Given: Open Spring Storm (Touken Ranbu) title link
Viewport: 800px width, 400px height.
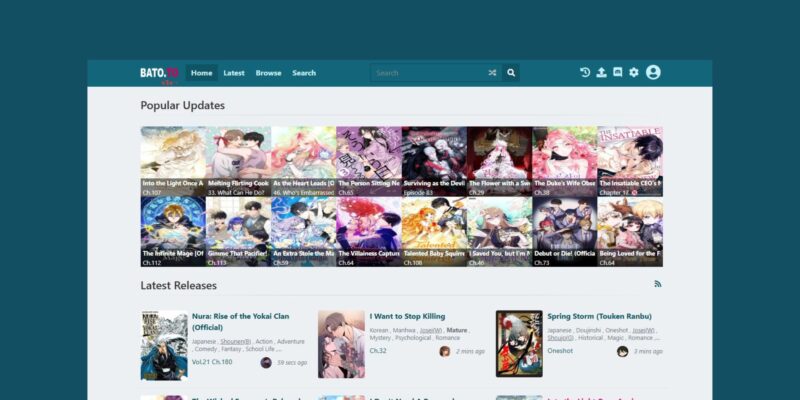Looking at the screenshot, I should [599, 316].
